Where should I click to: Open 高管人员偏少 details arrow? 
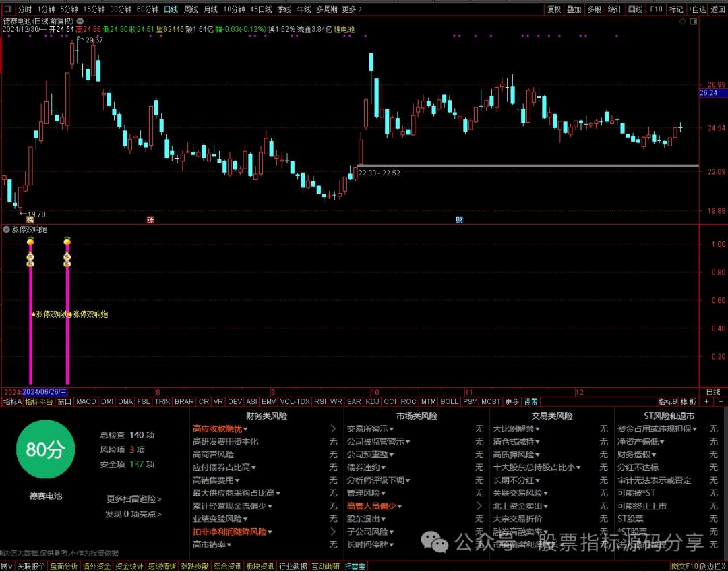tap(479, 506)
